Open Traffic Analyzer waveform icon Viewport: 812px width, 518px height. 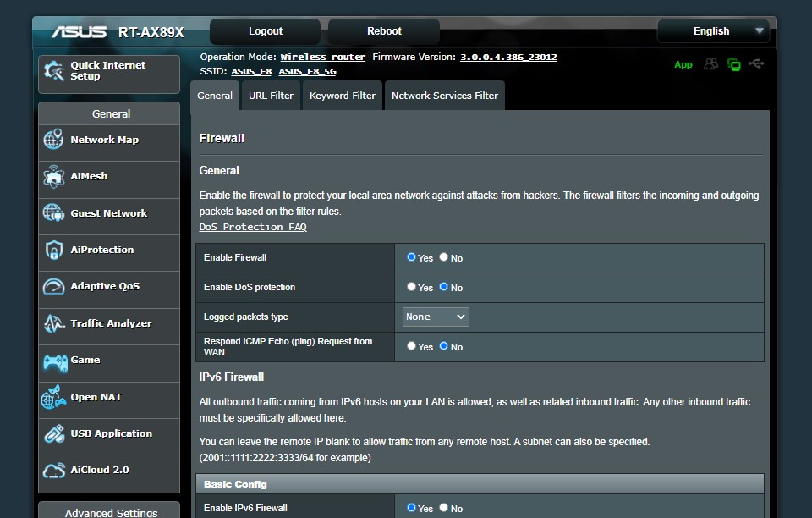(x=54, y=323)
